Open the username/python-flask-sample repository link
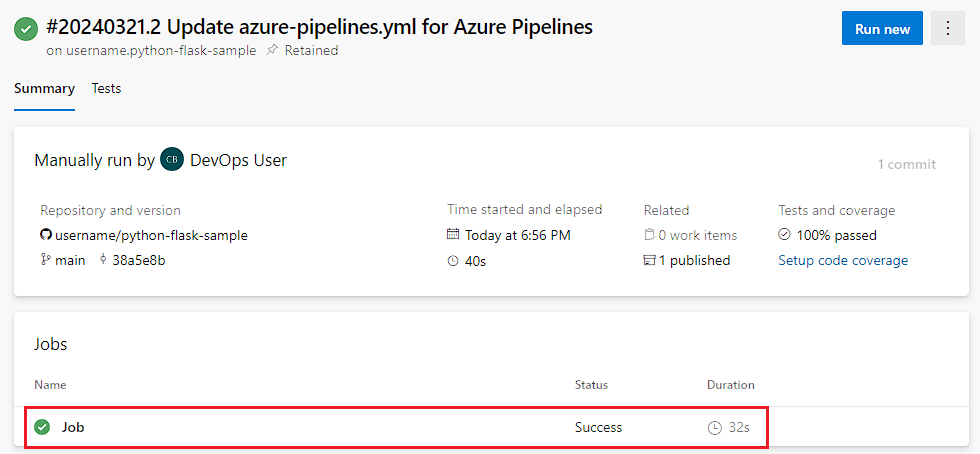Image resolution: width=980 pixels, height=454 pixels. (151, 236)
